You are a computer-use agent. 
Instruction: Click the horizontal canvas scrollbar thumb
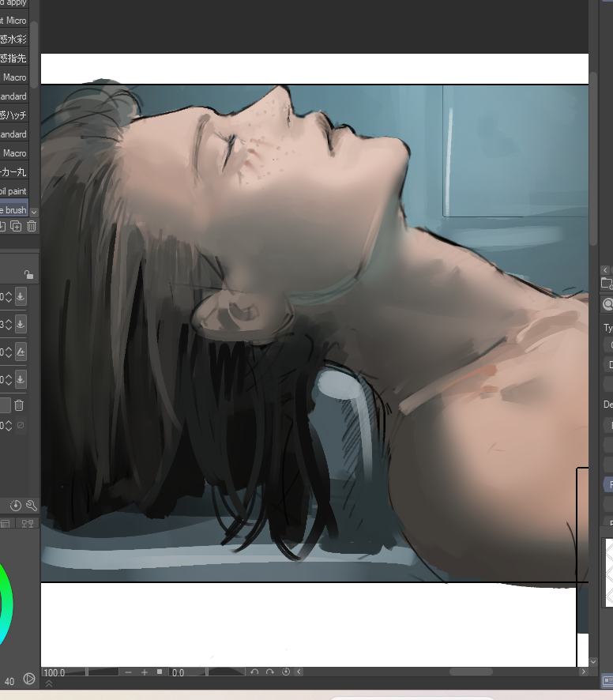[471, 672]
